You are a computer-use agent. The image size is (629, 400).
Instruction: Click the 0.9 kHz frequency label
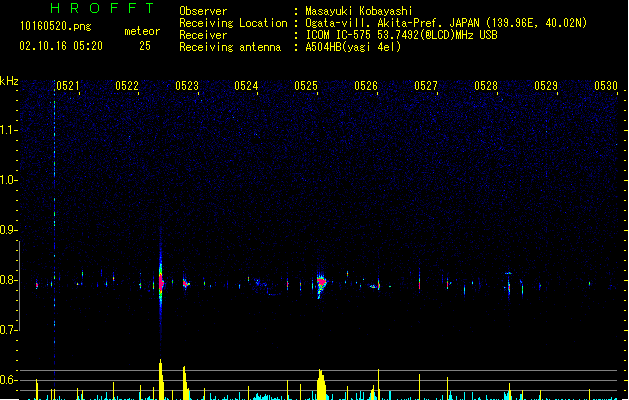8,230
